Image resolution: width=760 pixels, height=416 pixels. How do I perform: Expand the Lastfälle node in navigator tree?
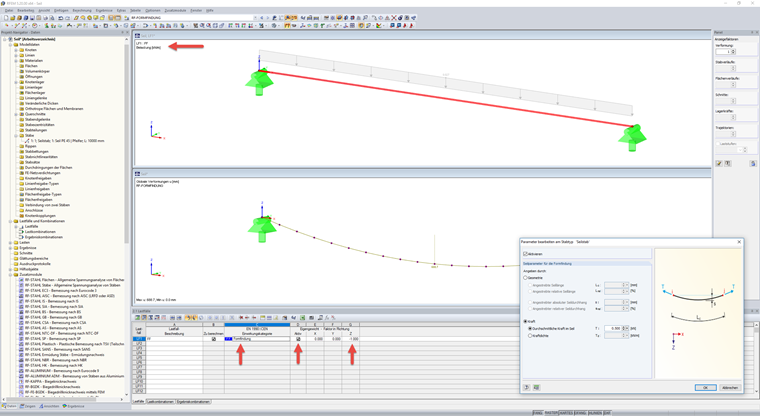pos(16,226)
